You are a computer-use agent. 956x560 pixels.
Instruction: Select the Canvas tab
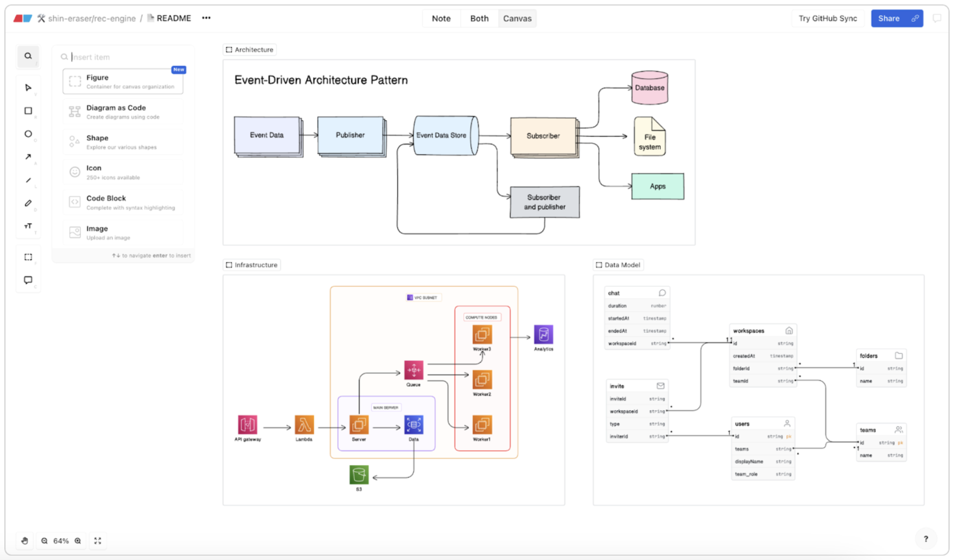click(517, 18)
